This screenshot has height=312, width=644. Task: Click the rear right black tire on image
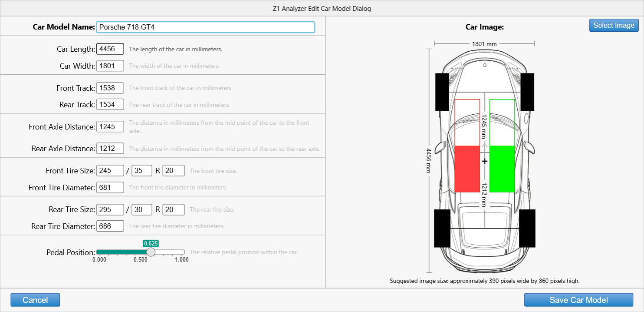click(x=527, y=228)
